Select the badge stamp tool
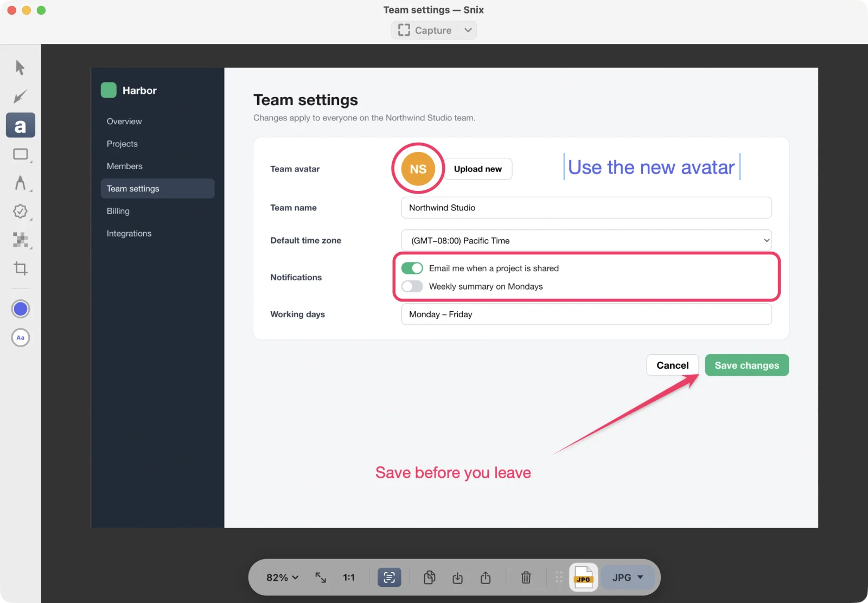The width and height of the screenshot is (868, 603). click(x=21, y=211)
